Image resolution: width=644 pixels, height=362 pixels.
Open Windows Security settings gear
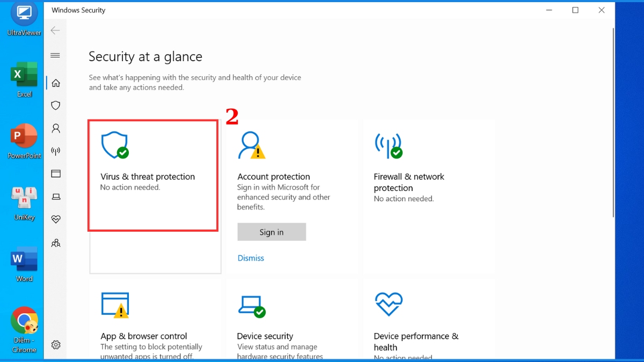(56, 345)
